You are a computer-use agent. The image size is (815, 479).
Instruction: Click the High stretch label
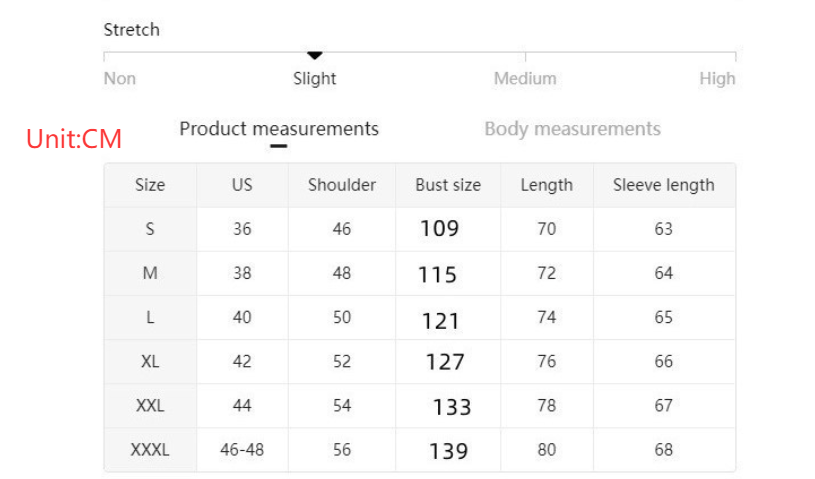pyautogui.click(x=717, y=79)
